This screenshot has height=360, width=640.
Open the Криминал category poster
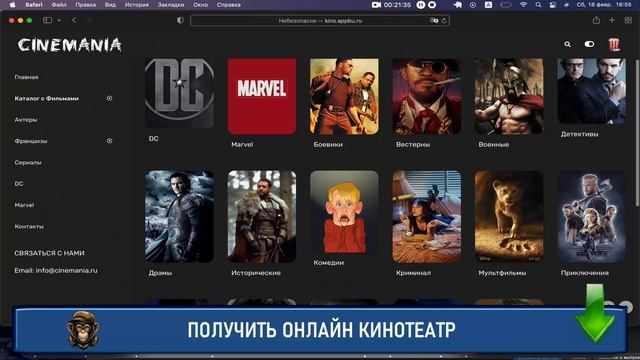[427, 216]
